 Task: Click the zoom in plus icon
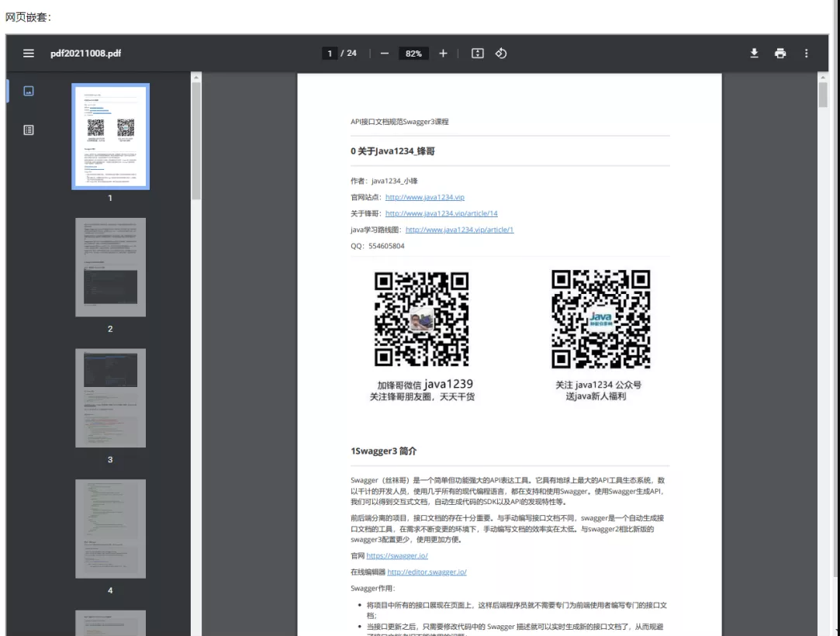click(443, 53)
